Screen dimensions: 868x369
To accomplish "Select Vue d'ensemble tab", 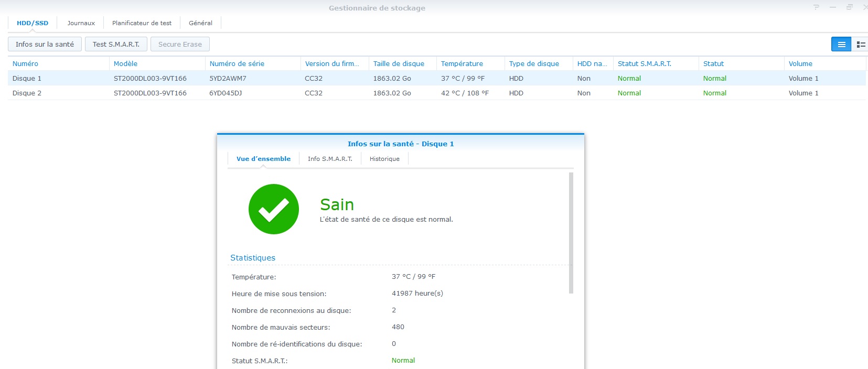I will pyautogui.click(x=263, y=159).
